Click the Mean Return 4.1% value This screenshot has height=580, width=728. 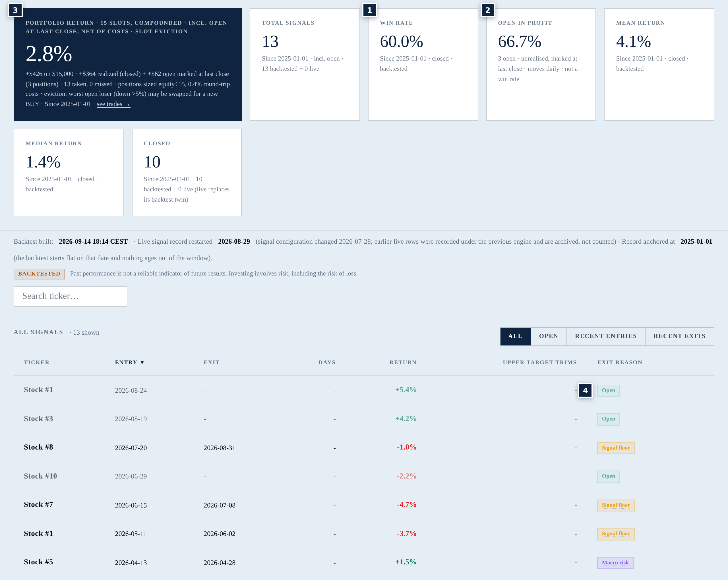[633, 42]
